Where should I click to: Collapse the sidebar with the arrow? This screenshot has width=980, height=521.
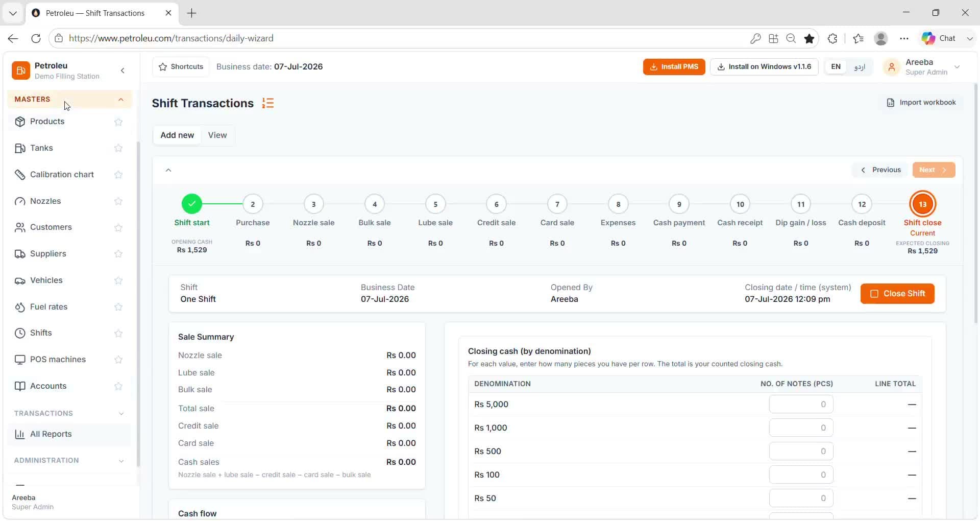point(122,70)
